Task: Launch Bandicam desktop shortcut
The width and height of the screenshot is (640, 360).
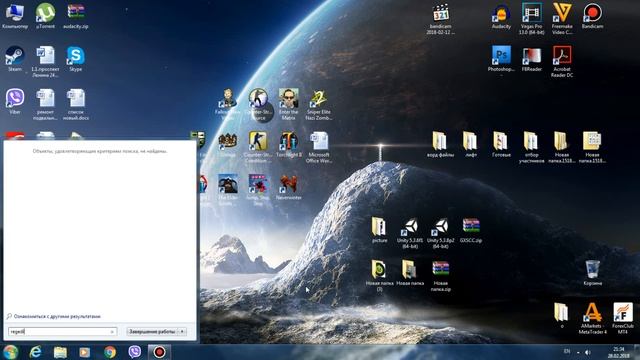Action: pos(592,16)
